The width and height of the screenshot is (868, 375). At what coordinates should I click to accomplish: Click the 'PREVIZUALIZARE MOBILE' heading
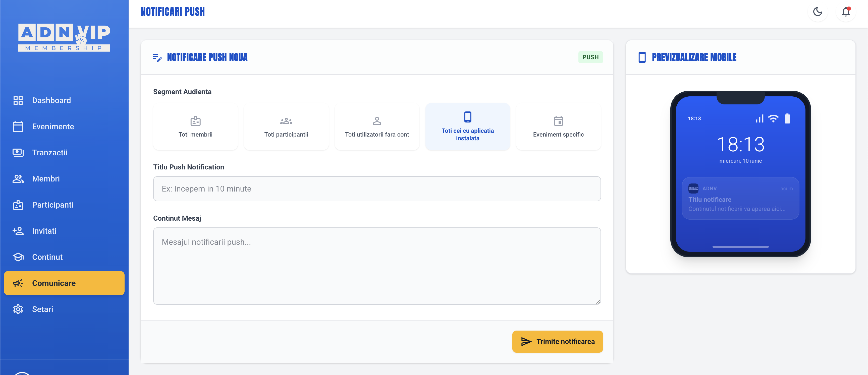coord(694,57)
